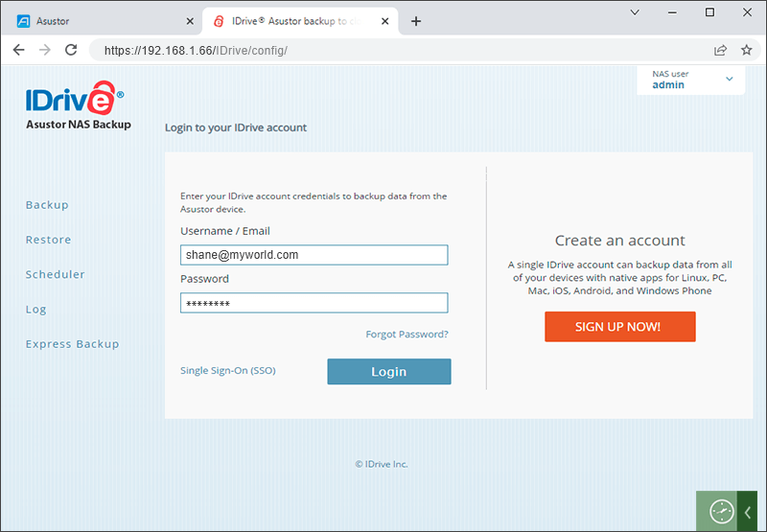Click the Username / Email input field

tap(314, 255)
